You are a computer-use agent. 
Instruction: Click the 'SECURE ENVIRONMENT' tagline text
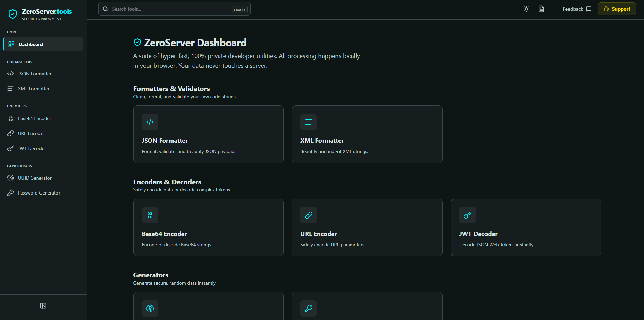pyautogui.click(x=42, y=19)
